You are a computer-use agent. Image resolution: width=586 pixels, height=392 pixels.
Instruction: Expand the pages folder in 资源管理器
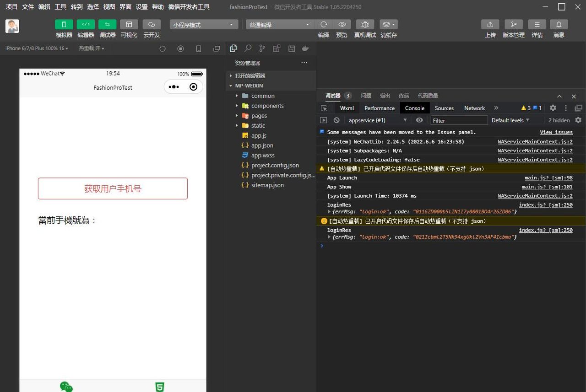point(237,116)
